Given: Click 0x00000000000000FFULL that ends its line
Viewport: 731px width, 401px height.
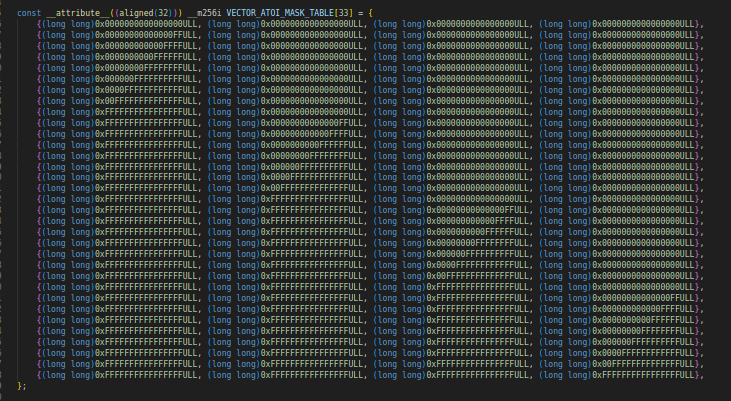Looking at the screenshot, I should point(643,298).
